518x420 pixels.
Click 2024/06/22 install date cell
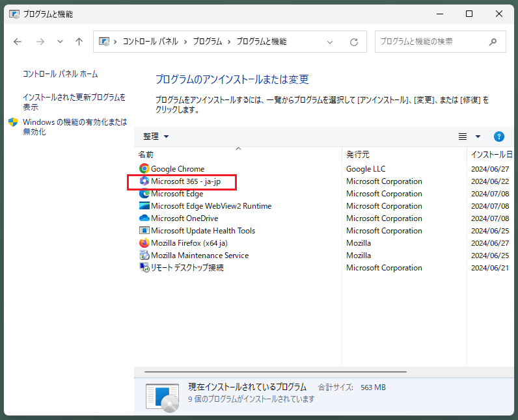(x=490, y=181)
